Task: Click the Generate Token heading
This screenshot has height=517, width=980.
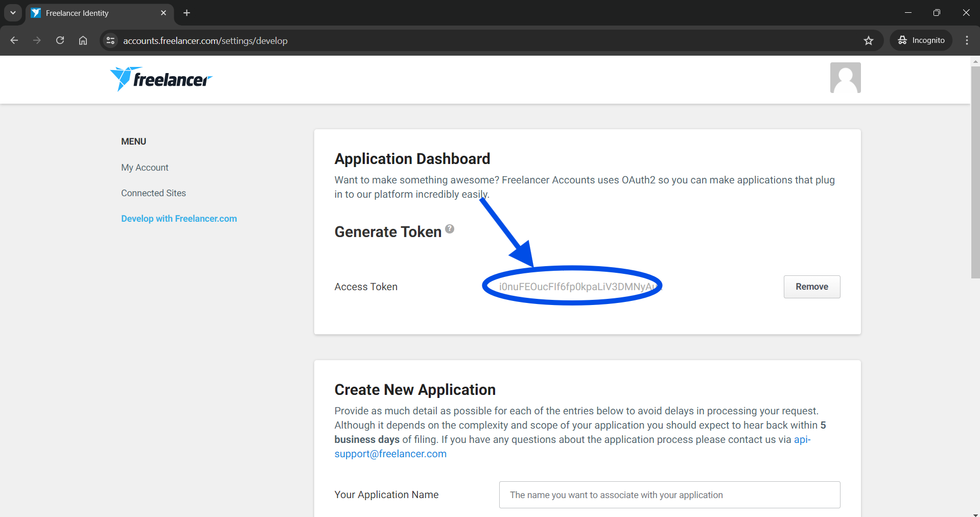Action: [388, 232]
